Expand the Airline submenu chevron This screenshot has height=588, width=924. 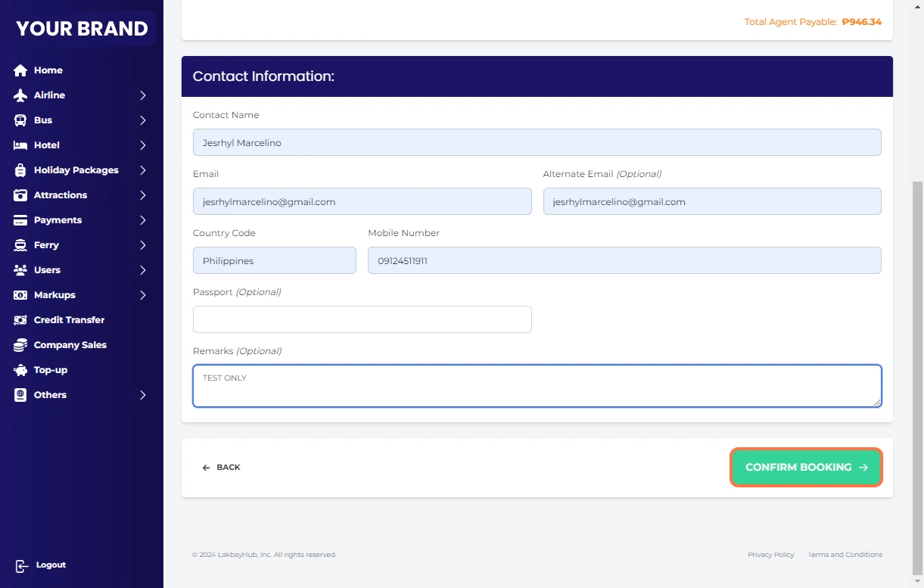point(142,95)
